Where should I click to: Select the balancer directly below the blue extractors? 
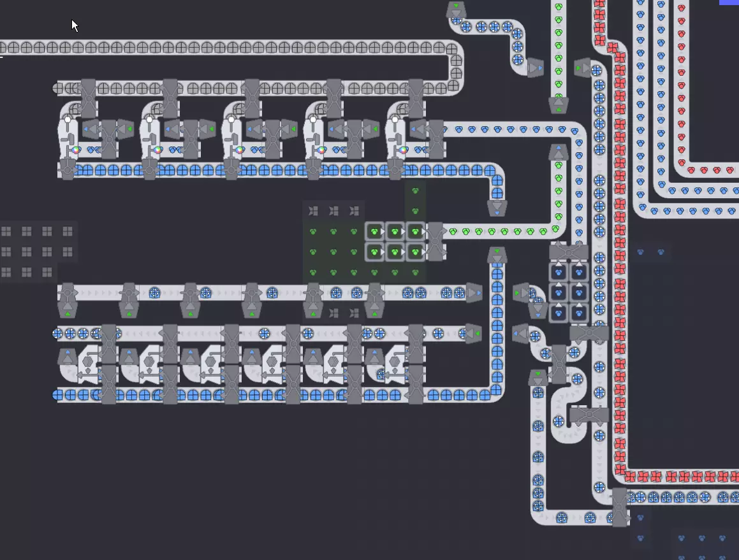click(x=589, y=333)
